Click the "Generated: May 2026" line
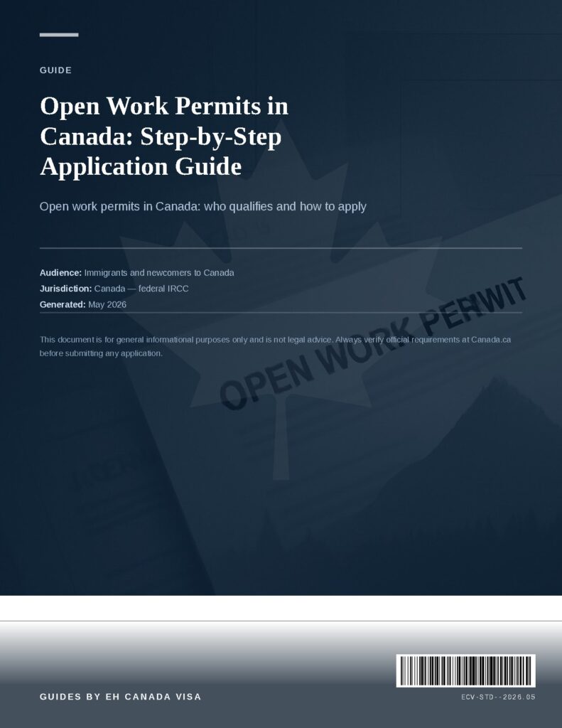The image size is (562, 728). point(83,304)
